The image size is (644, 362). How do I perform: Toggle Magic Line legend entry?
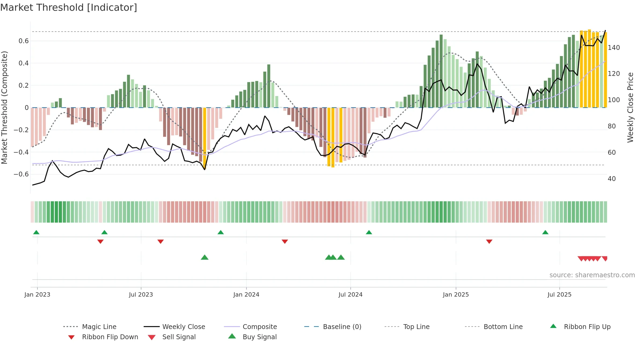(x=90, y=327)
